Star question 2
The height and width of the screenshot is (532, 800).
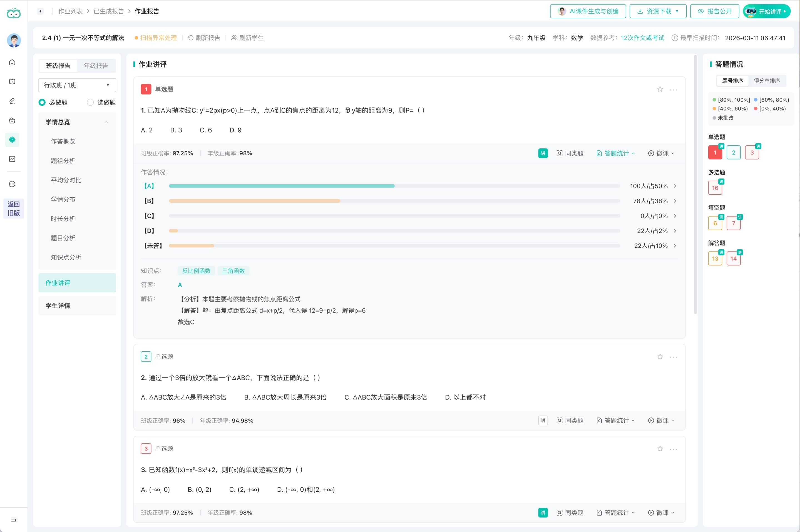(660, 357)
